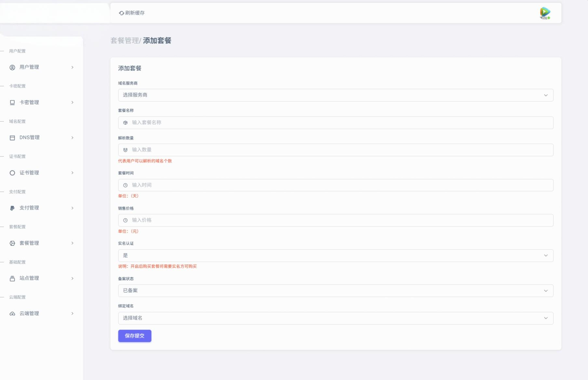
Task: Focus the 销售价格 price input field
Action: coord(338,220)
